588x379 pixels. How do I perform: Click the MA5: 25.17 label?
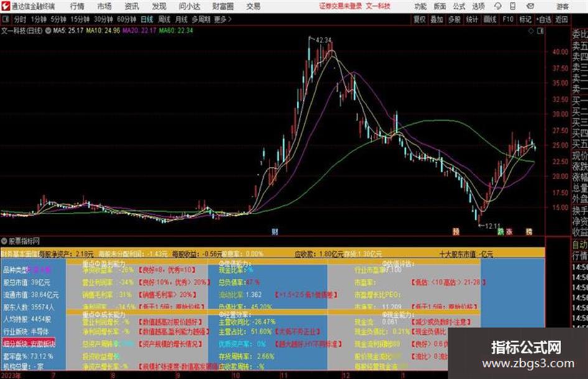(68, 30)
